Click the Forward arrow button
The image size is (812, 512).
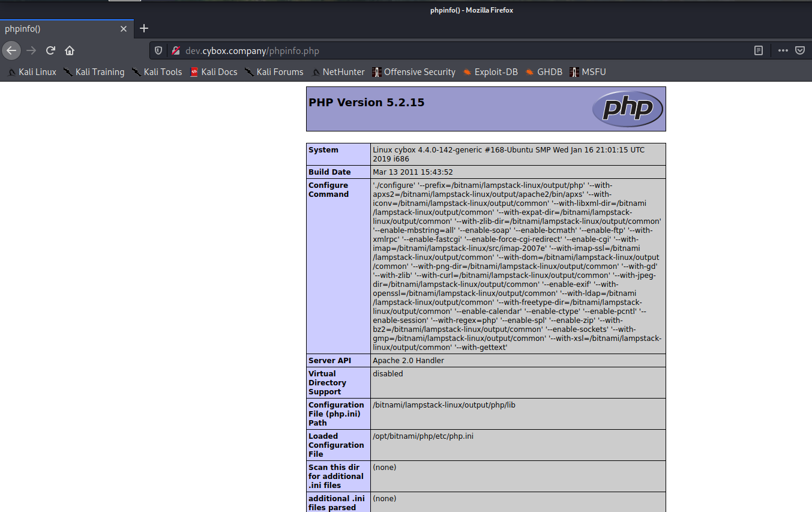click(x=31, y=50)
